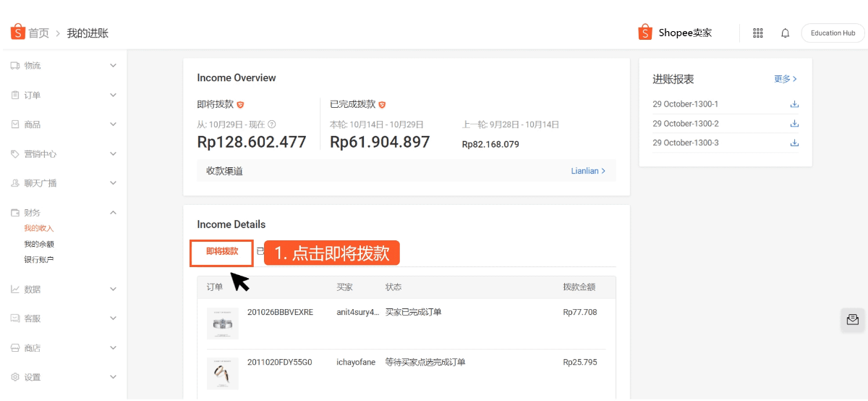Viewport: 868px width, 401px height.
Task: Click the Shopee logo in the breadcrumb
Action: click(17, 33)
